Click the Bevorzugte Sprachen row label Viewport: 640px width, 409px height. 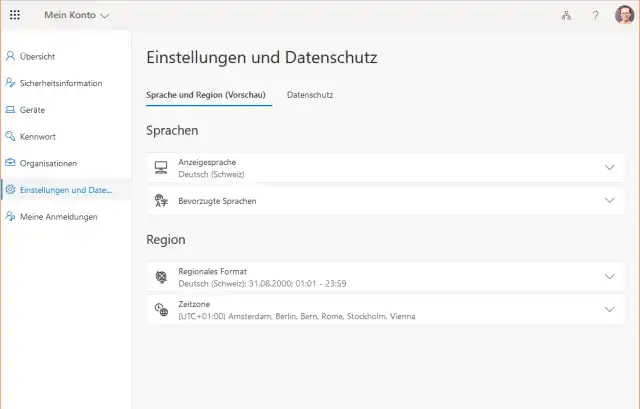(217, 201)
